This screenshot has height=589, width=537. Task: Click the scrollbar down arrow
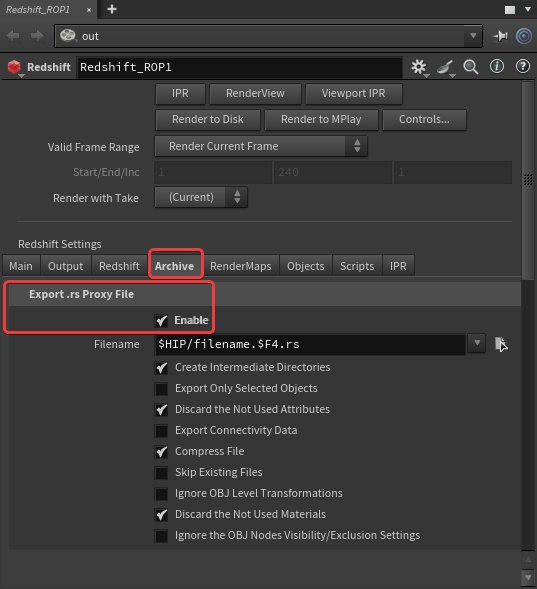(x=528, y=577)
